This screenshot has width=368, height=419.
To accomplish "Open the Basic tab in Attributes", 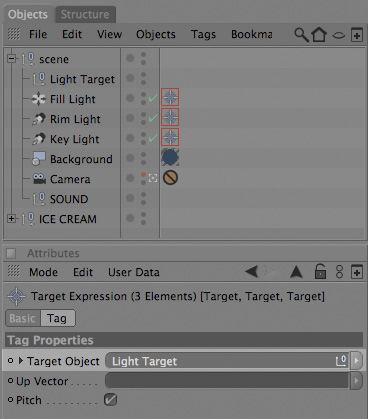I will point(23,318).
